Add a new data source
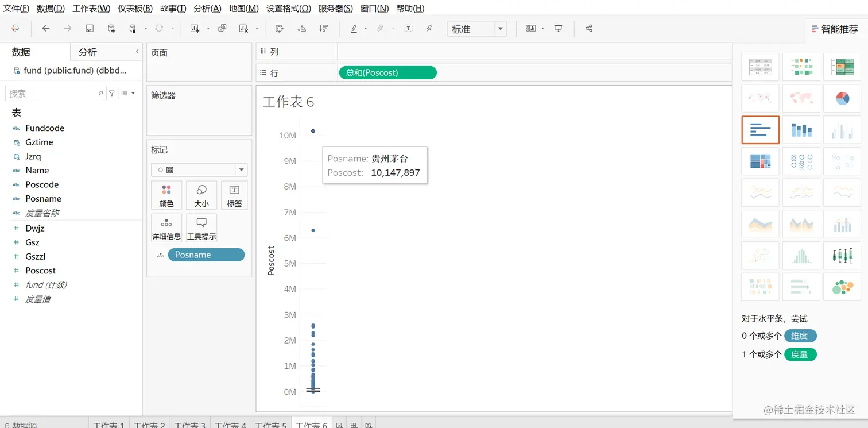Viewport: 868px width, 428px height. click(111, 28)
